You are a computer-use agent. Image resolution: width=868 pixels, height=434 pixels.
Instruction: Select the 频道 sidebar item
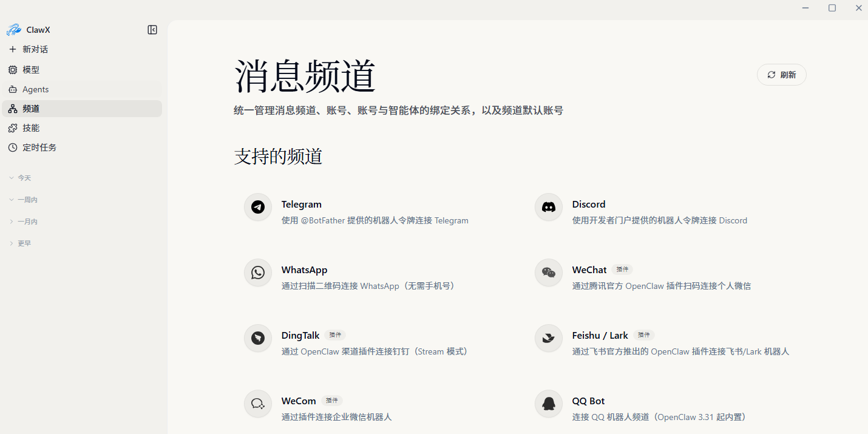click(x=82, y=109)
